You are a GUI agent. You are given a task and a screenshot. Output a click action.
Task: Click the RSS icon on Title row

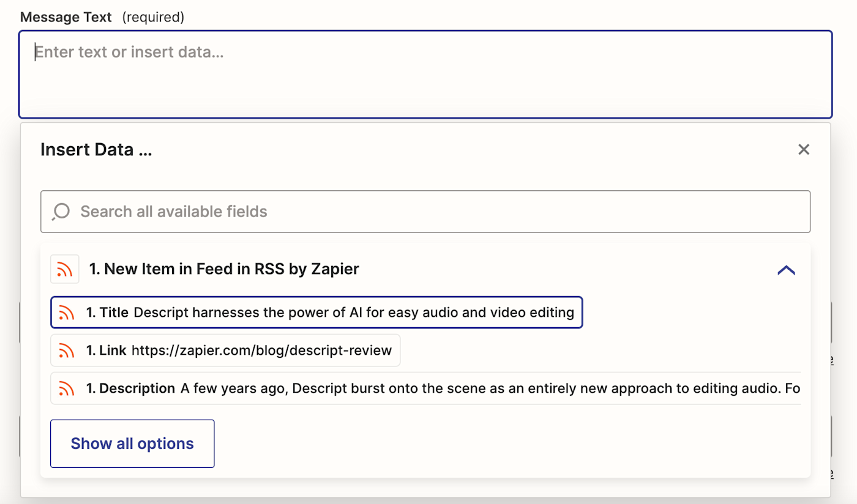66,313
